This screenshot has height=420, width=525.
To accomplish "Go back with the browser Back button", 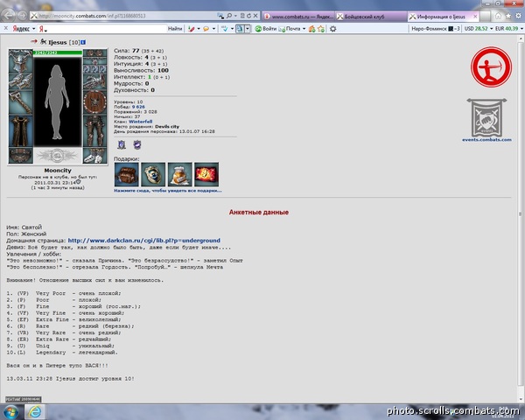I will pos(9,16).
